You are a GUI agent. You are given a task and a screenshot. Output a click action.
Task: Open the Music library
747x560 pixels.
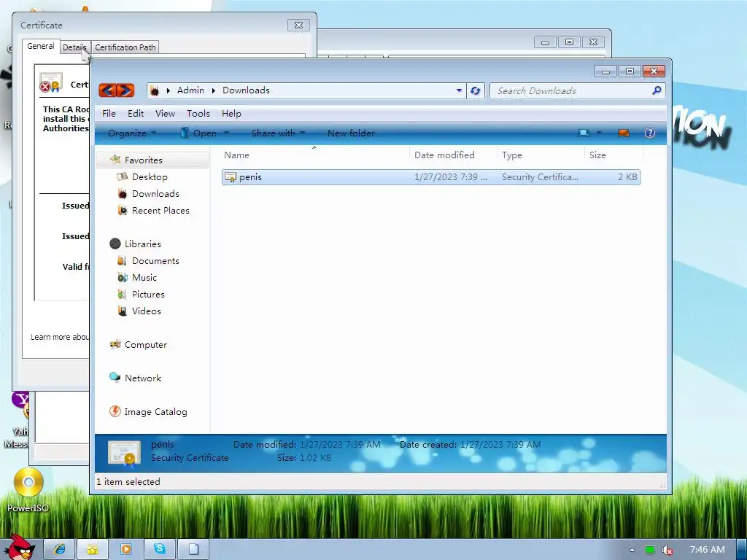click(x=144, y=277)
